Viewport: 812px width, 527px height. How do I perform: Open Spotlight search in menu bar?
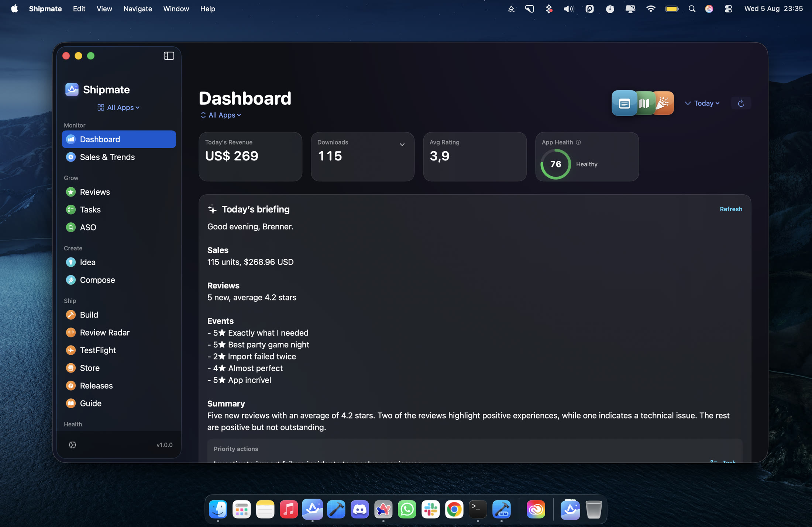coord(692,8)
